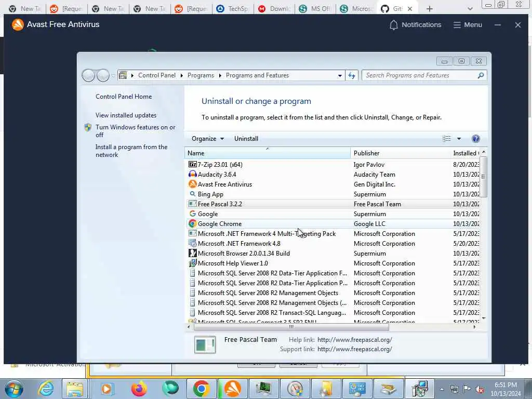Viewport: 532px width, 399px height.
Task: Click the Microsoft Help Viewer 1.0 icon
Action: point(192,263)
